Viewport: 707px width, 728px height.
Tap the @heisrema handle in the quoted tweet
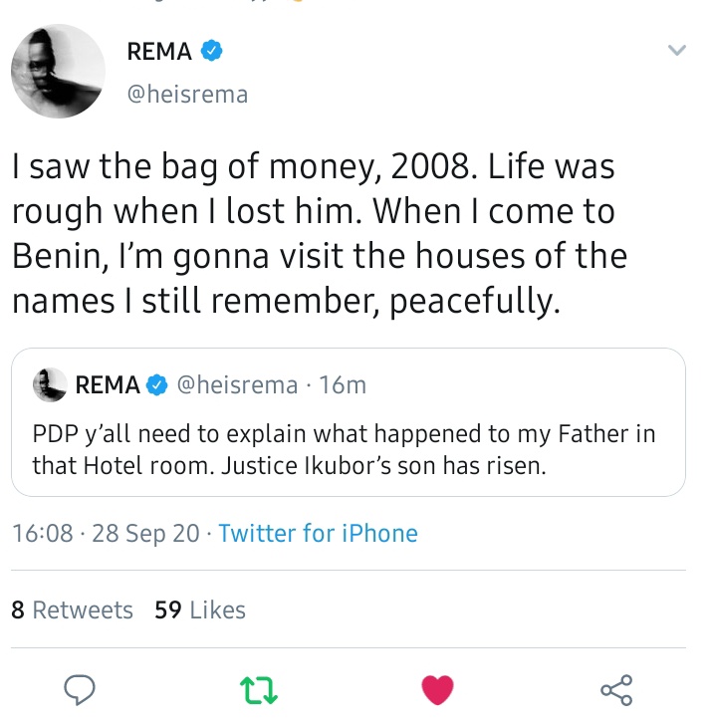coord(236,385)
